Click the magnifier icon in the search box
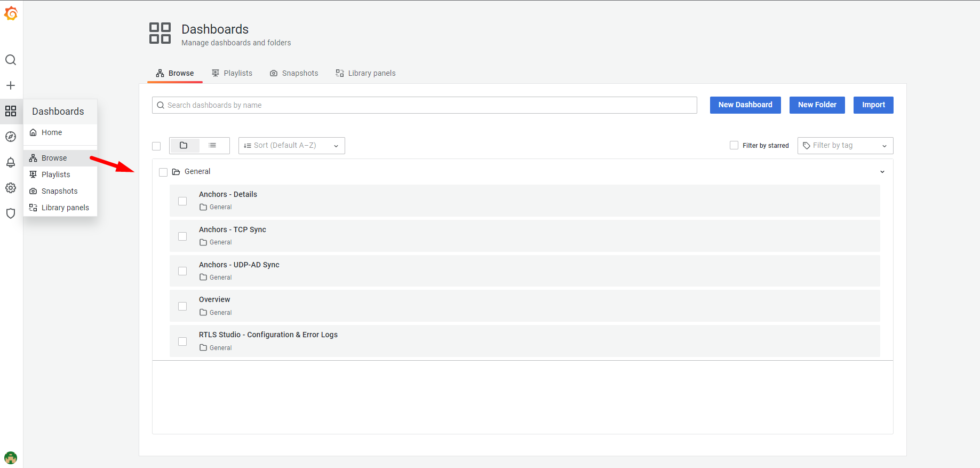 tap(161, 105)
